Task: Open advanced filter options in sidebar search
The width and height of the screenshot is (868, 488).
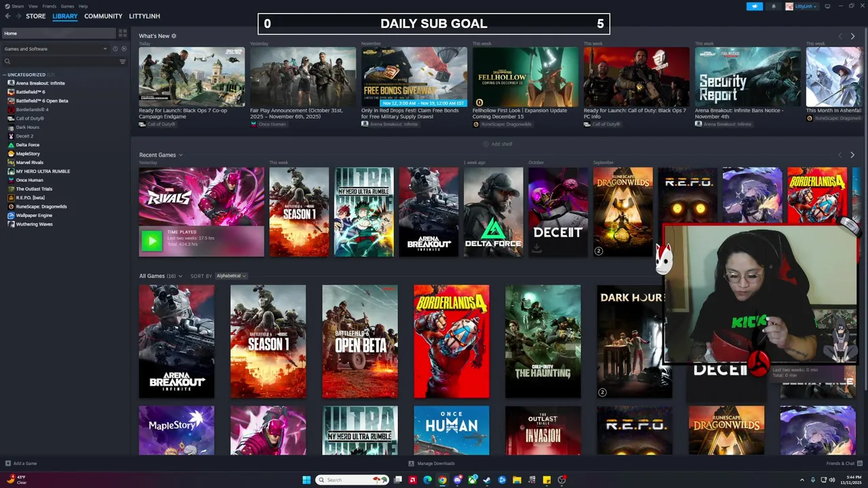Action: pyautogui.click(x=122, y=62)
